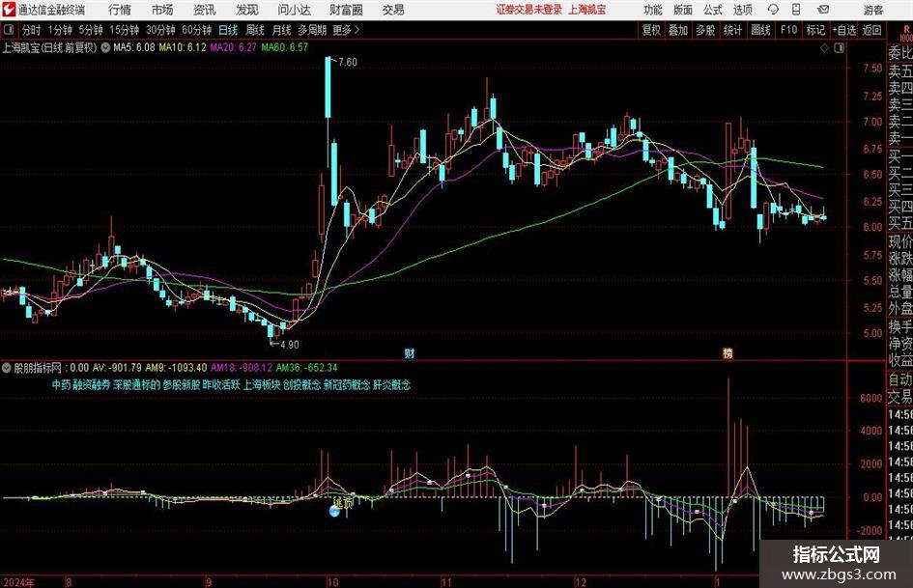The image size is (913, 588).
Task: Switch to 分时 chart period
Action: click(x=32, y=30)
